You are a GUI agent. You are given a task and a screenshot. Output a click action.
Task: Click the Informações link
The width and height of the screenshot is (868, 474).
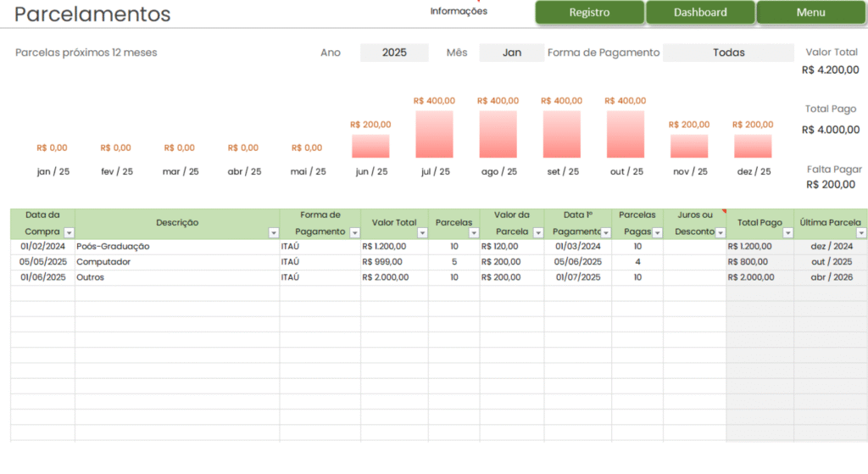coord(459,12)
